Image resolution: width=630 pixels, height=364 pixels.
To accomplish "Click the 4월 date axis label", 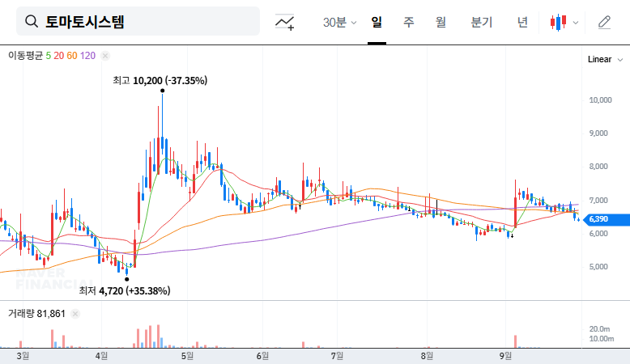I will [x=102, y=356].
